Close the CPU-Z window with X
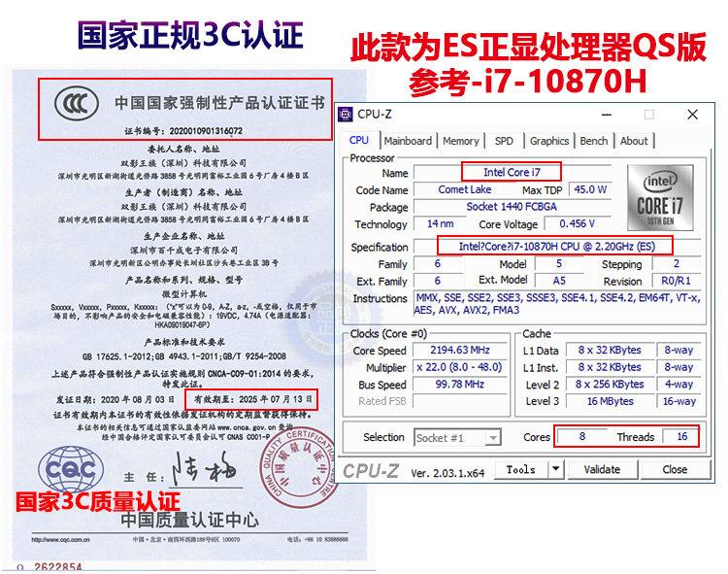728x574 pixels. coord(692,115)
